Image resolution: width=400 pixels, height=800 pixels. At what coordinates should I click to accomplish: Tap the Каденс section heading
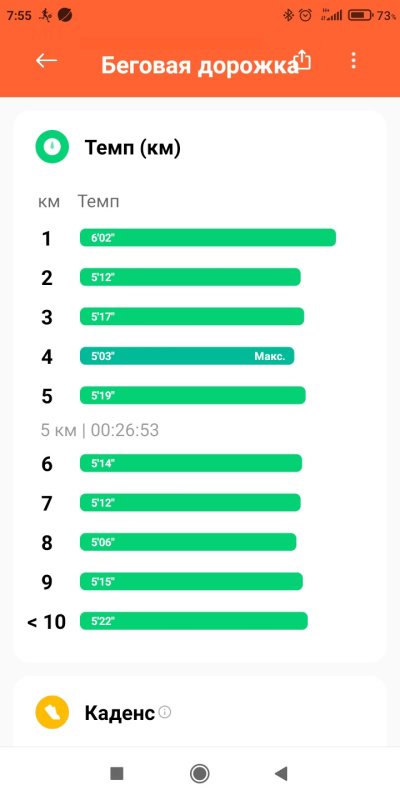pos(119,713)
